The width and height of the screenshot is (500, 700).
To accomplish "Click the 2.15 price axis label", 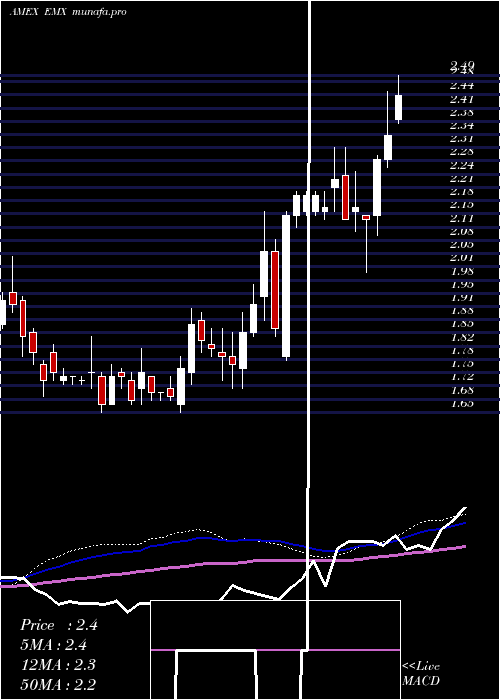I will click(x=462, y=204).
